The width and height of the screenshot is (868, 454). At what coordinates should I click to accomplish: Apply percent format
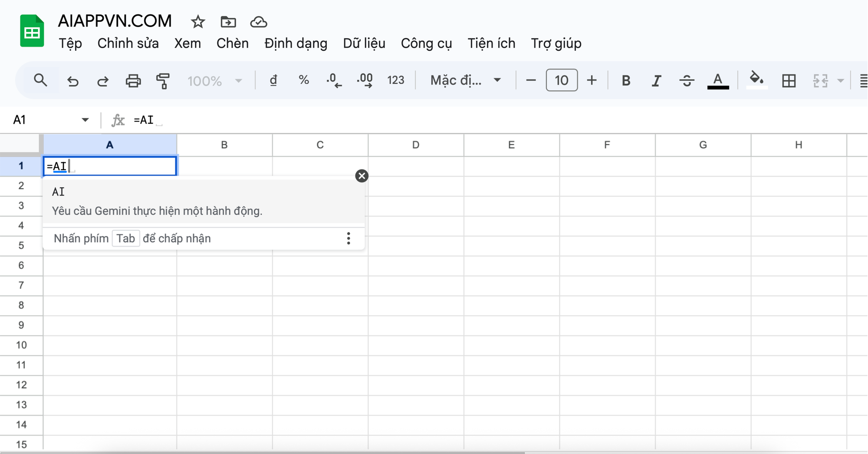[304, 80]
